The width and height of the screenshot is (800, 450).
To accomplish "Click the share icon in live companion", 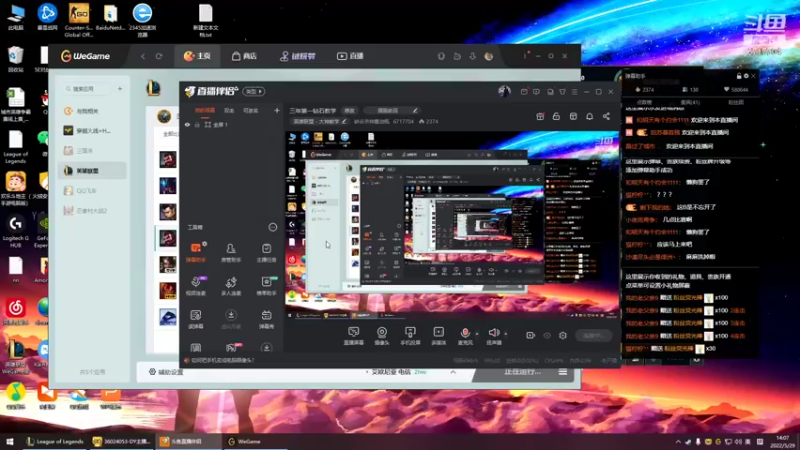I will pyautogui.click(x=606, y=116).
